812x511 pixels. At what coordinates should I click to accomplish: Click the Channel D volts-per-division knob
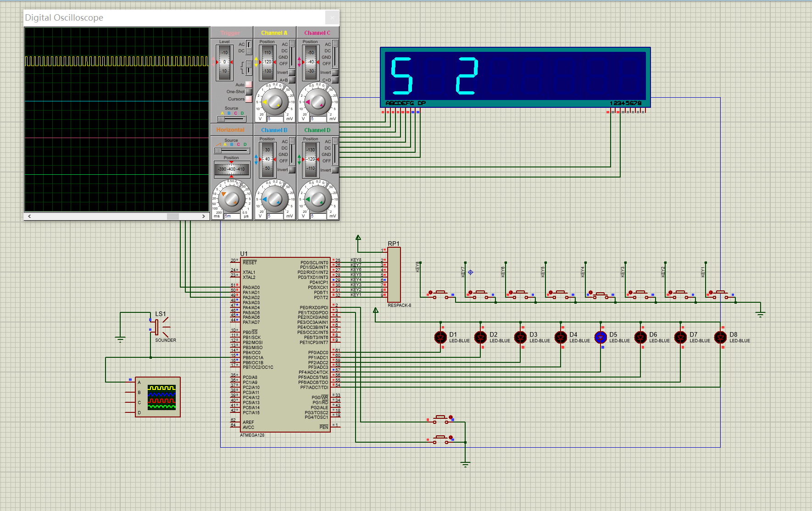[317, 200]
